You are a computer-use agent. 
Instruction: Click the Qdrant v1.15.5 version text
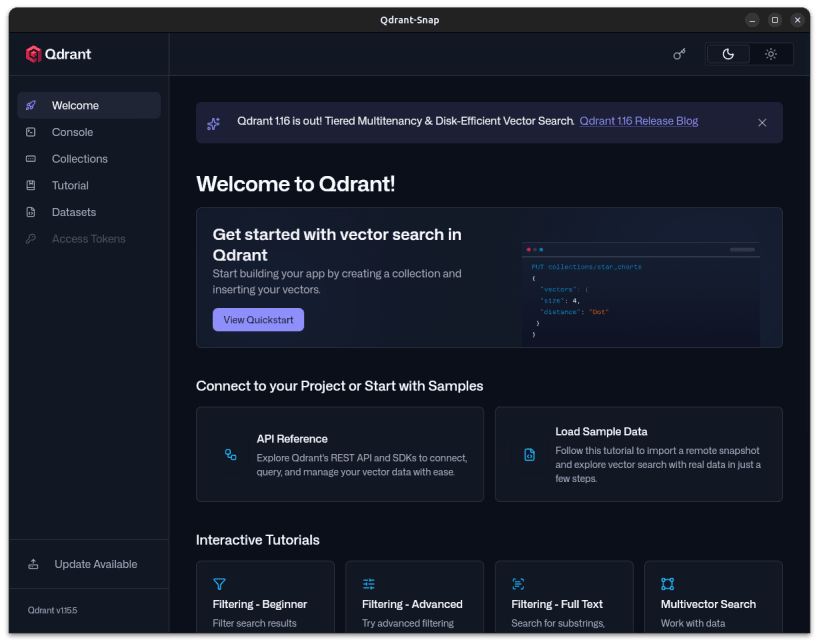[52, 610]
